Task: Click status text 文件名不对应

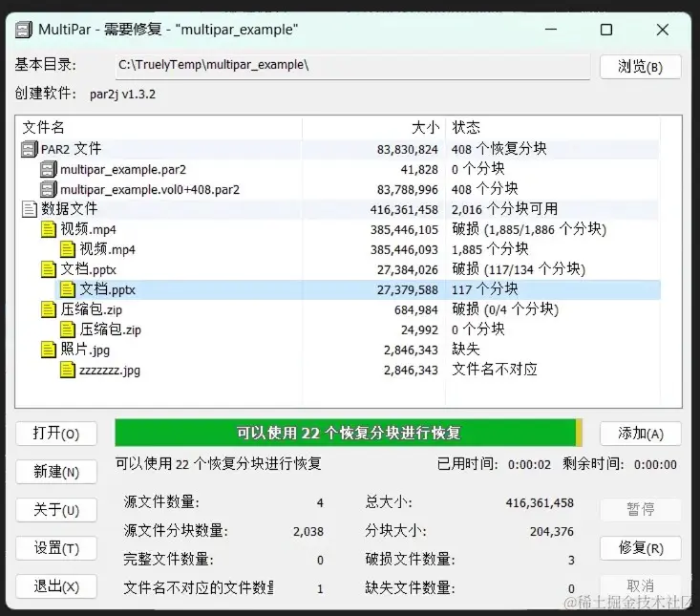Action: point(495,370)
